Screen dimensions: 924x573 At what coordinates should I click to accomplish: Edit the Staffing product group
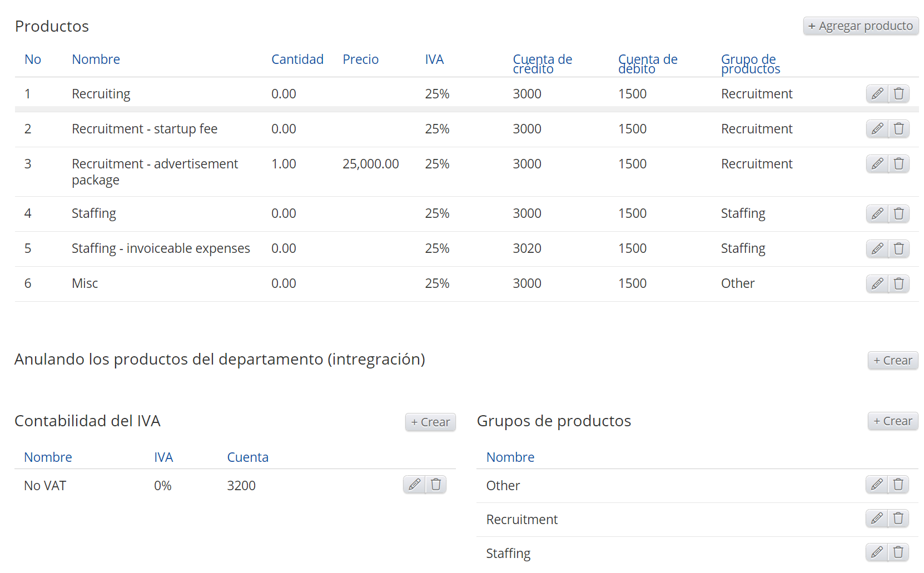pos(876,552)
